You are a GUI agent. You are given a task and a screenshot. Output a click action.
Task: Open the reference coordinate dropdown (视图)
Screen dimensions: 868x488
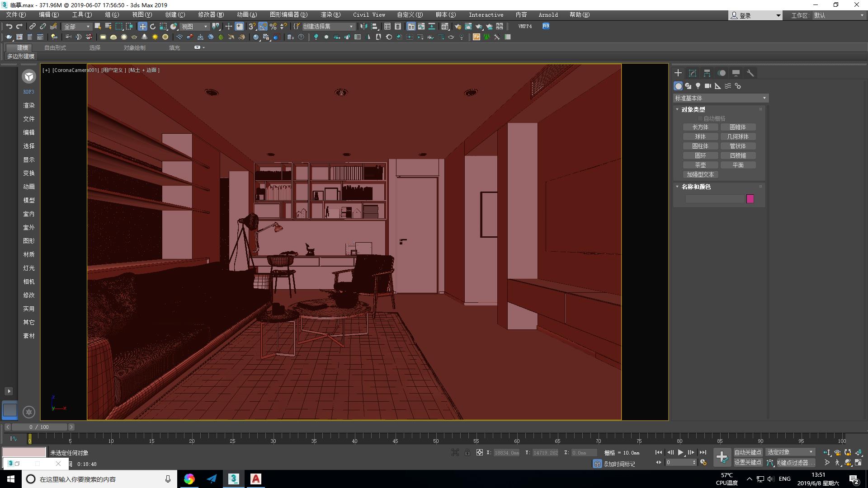pos(195,27)
